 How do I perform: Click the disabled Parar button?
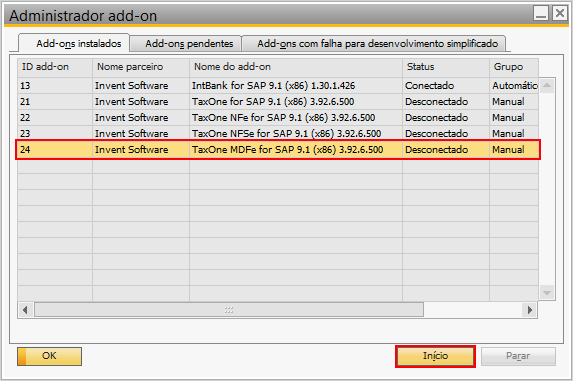point(518,356)
